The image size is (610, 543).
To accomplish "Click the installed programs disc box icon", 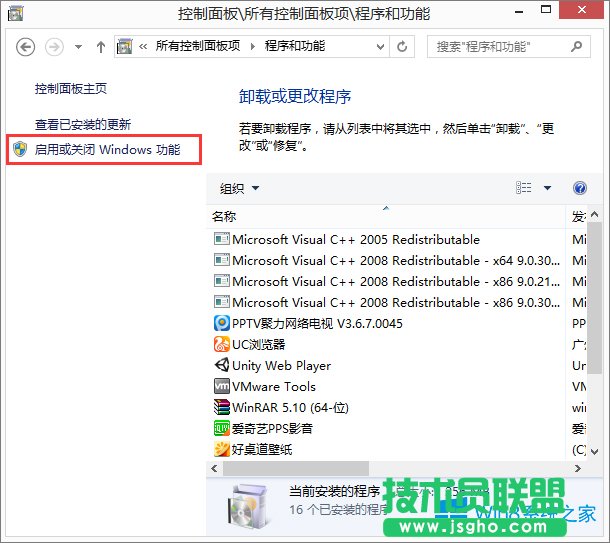I will [247, 505].
